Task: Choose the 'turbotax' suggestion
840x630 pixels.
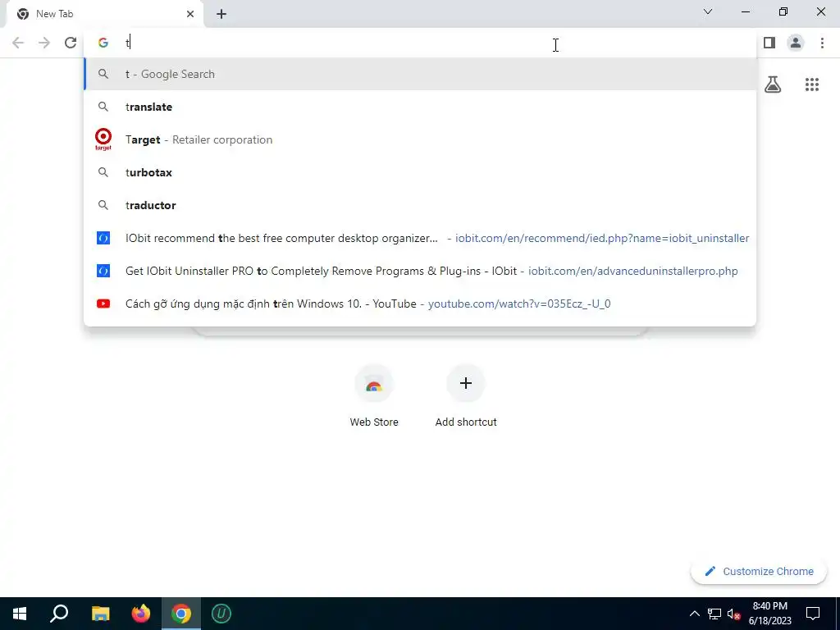Action: point(420,172)
